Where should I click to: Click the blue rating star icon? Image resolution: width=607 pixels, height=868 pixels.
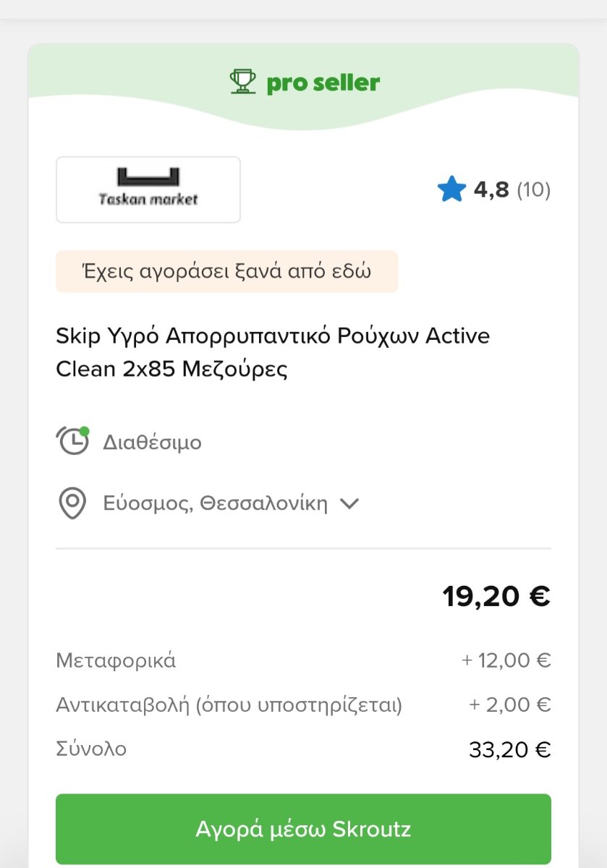(x=451, y=190)
